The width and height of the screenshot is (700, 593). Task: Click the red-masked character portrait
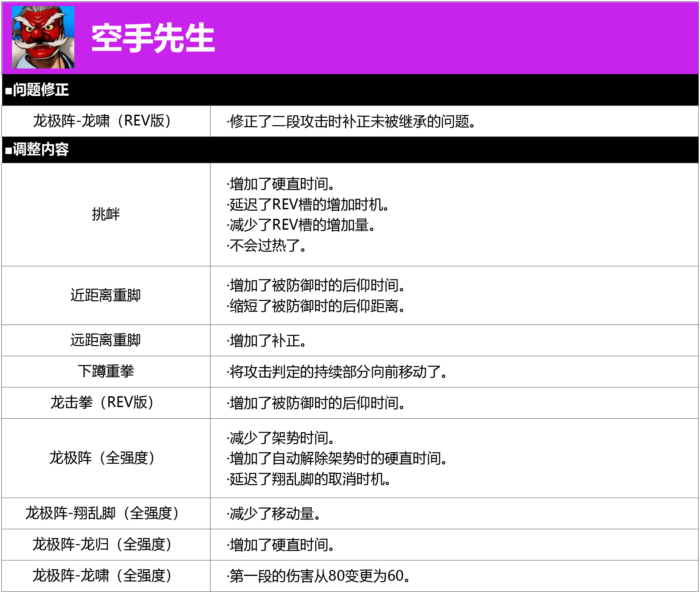(x=43, y=37)
